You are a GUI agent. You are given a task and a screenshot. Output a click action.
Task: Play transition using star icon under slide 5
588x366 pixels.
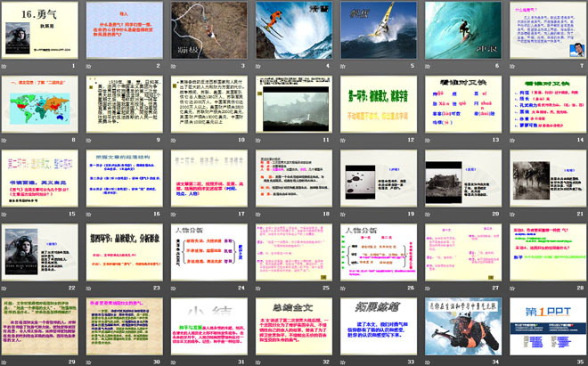tap(343, 67)
